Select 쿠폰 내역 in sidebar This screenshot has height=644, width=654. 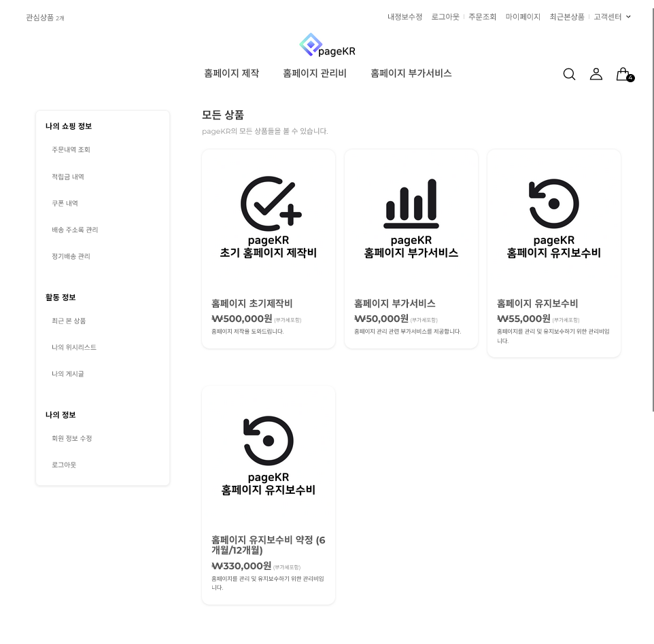[x=65, y=203]
